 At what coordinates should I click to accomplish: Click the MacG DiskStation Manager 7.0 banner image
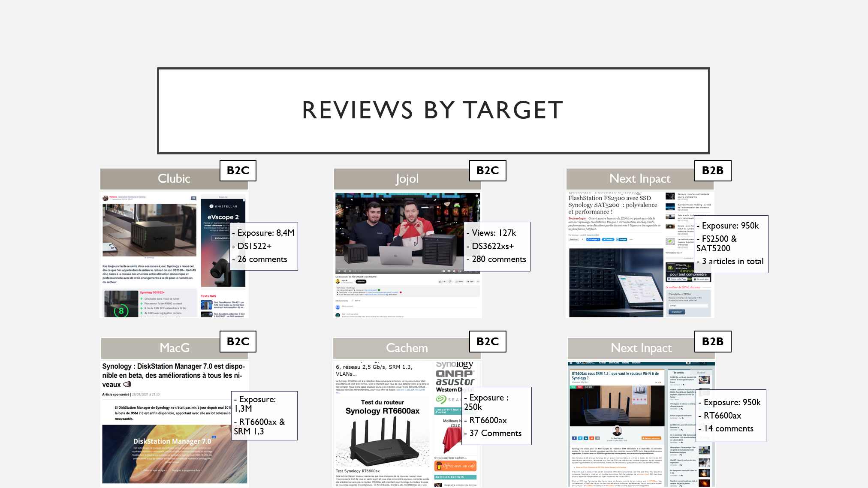(x=174, y=454)
